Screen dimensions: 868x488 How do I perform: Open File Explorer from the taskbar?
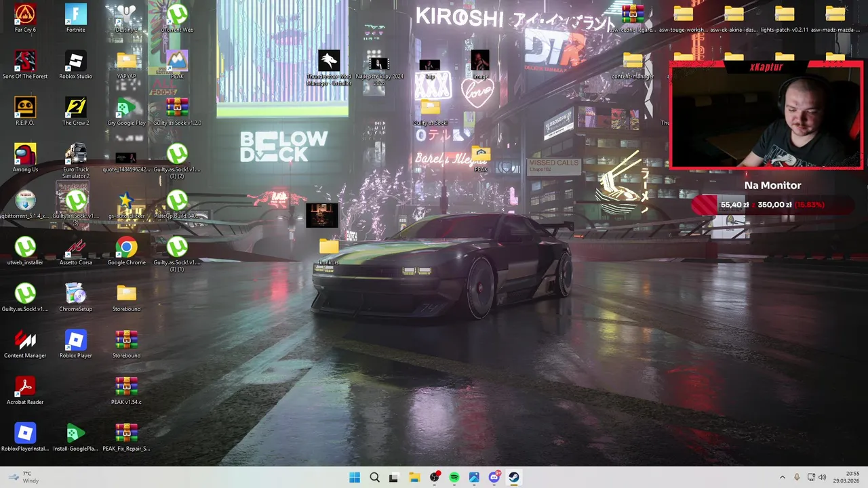point(414,477)
